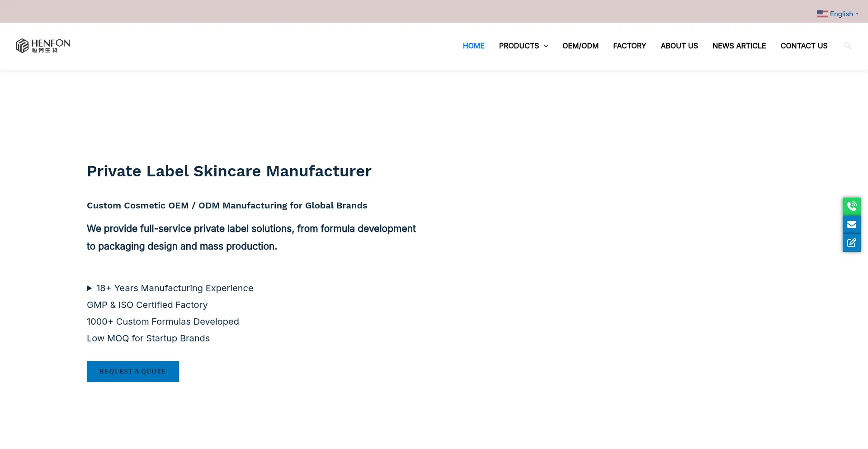Expand the Products menu chevron
The width and height of the screenshot is (868, 449).
pos(546,46)
